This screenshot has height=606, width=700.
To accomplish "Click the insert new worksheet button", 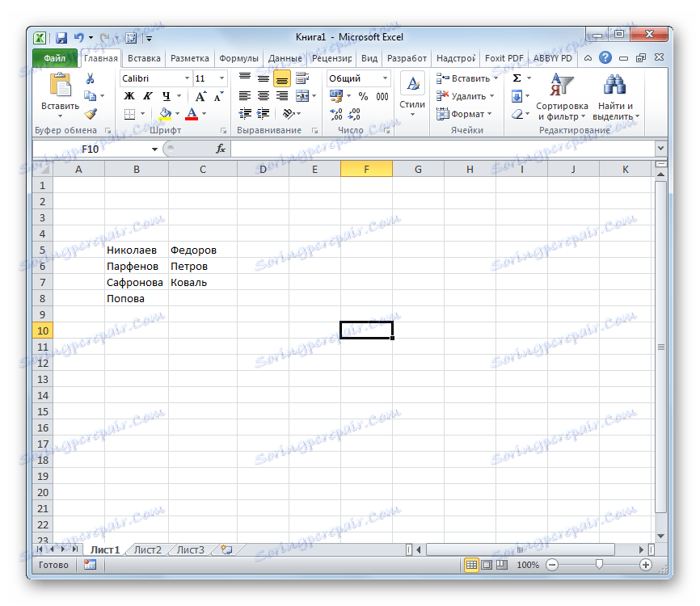I will click(227, 549).
